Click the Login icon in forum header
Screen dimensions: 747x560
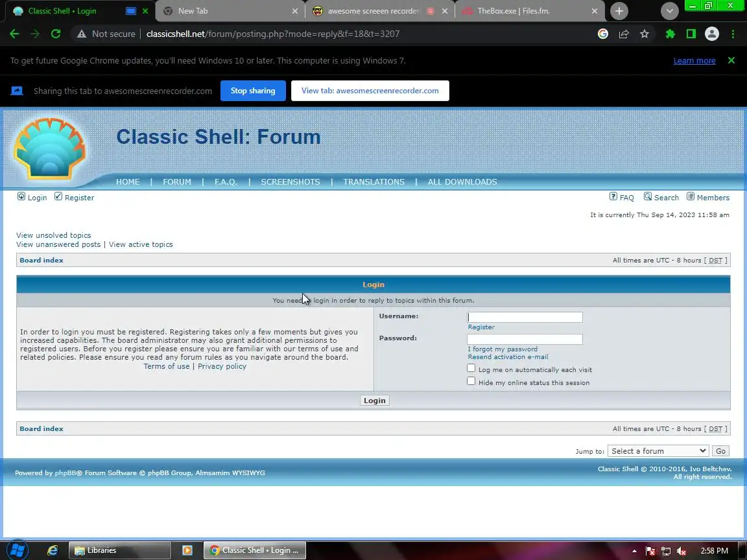tap(21, 196)
